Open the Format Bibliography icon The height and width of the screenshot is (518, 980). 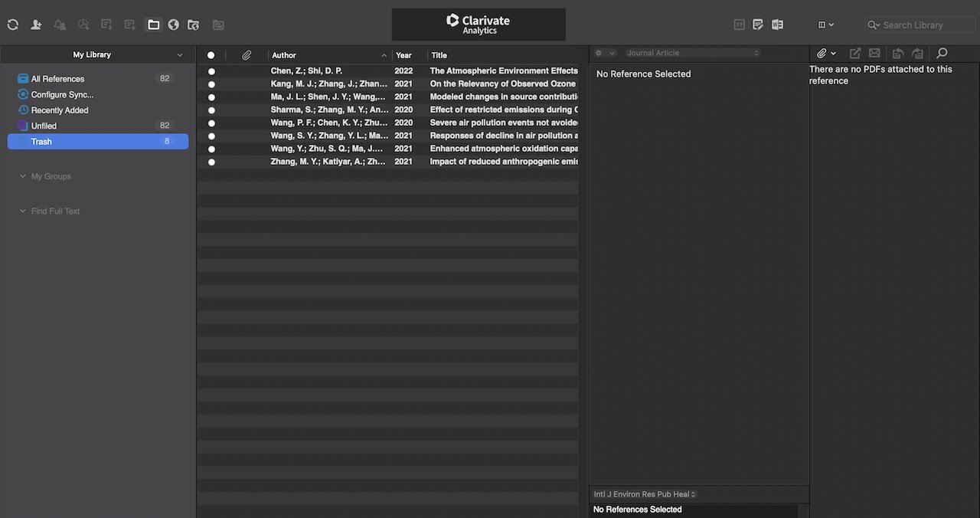tap(758, 25)
